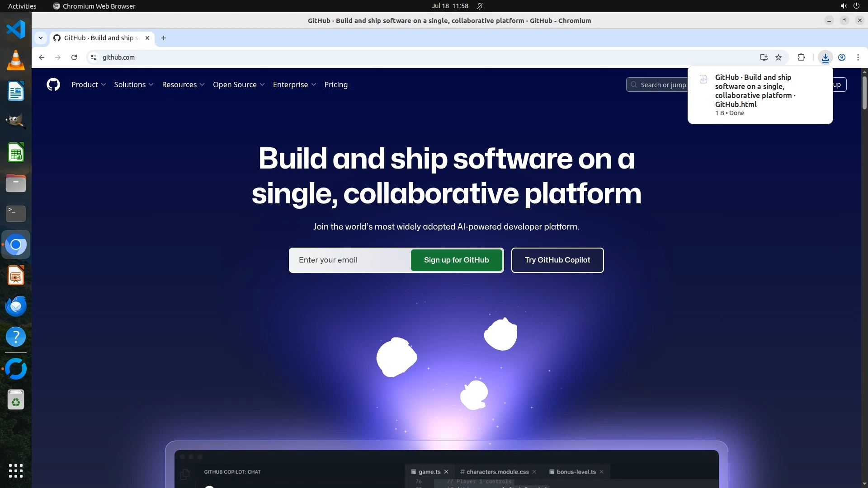
Task: Open Chromium three-dot menu
Action: (x=858, y=57)
